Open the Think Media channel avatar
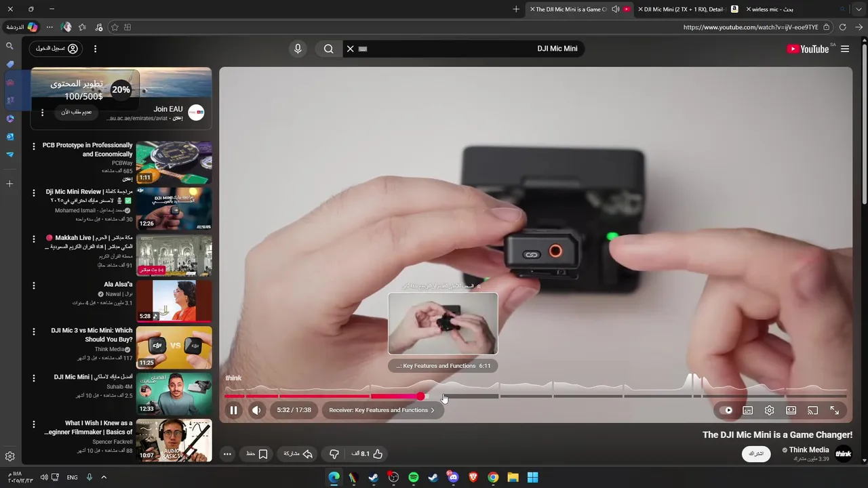868x488 pixels. pos(843,454)
